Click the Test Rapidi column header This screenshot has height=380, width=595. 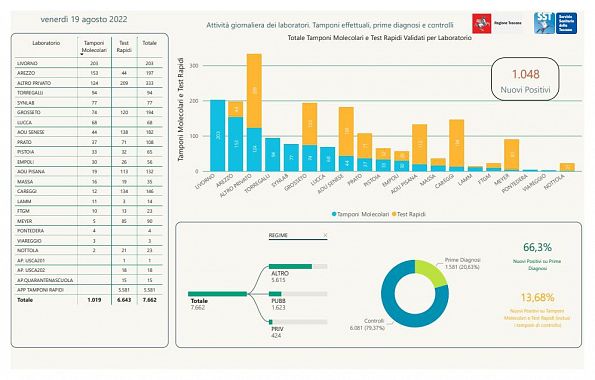[x=124, y=47]
